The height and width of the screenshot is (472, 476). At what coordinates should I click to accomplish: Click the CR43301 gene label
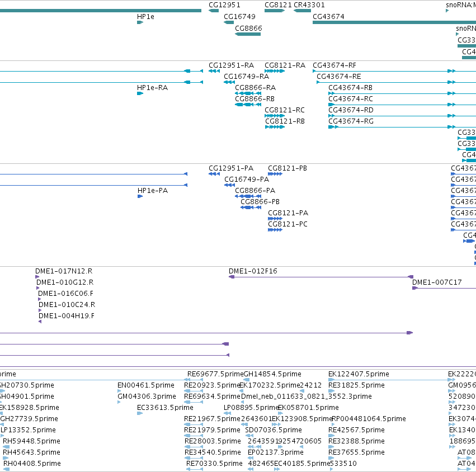click(x=309, y=5)
